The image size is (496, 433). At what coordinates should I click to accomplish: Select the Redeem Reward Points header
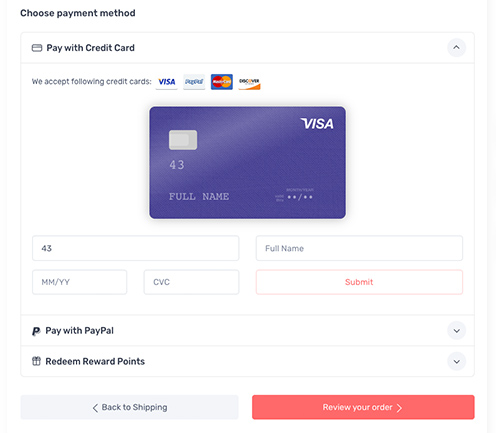(247, 361)
